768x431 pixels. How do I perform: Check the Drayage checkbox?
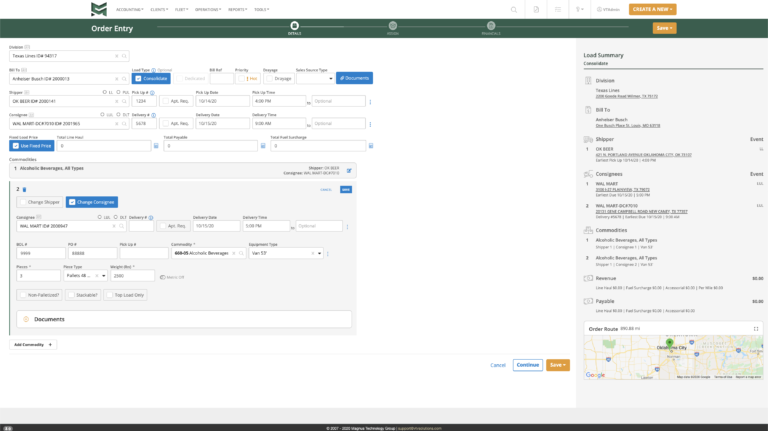point(269,78)
